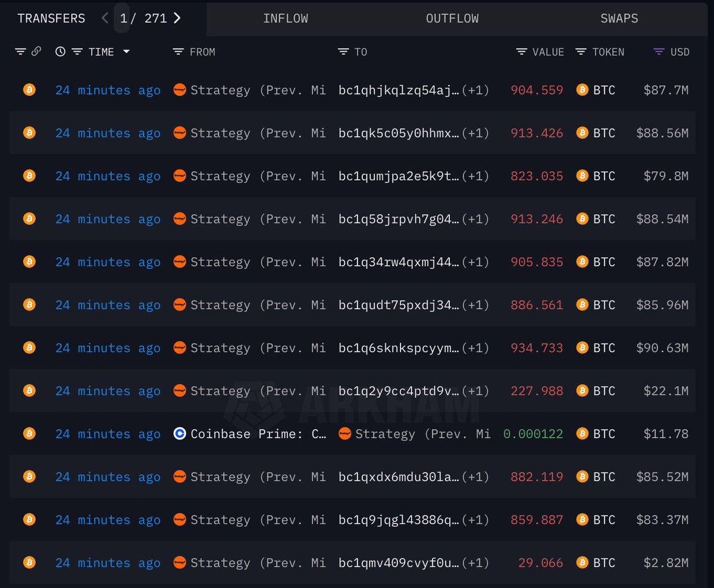Click Strategy logo in 886.561 row

pos(180,304)
